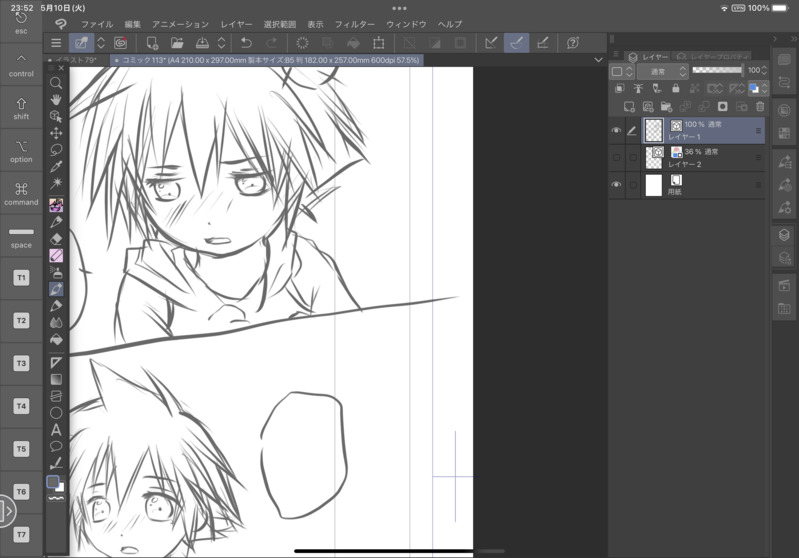Image resolution: width=799 pixels, height=558 pixels.
Task: Show レイヤー 2 using its visibility box
Action: point(616,158)
